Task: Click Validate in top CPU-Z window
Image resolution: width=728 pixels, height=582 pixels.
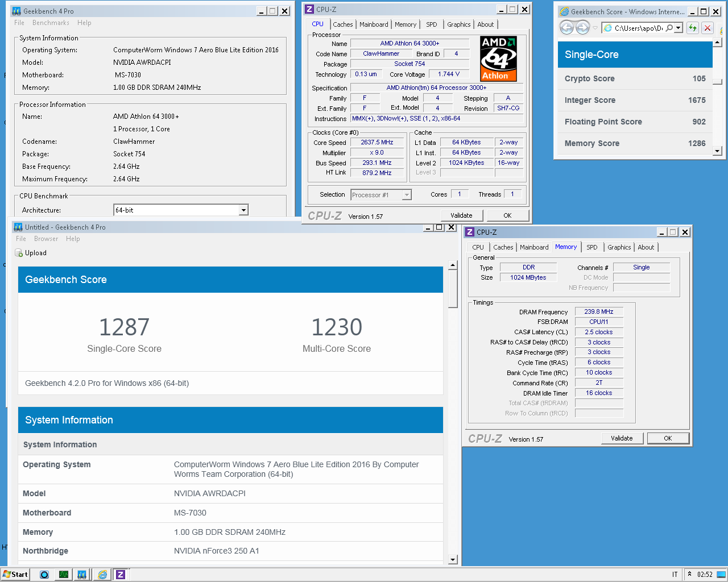Action: (x=461, y=215)
